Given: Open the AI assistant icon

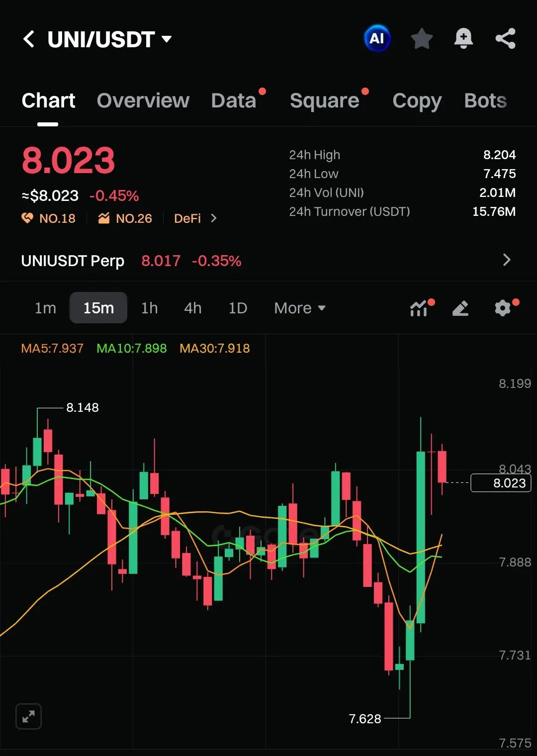Looking at the screenshot, I should [377, 38].
